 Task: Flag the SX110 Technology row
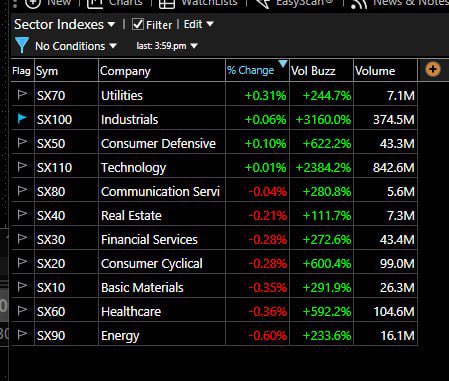click(x=22, y=167)
